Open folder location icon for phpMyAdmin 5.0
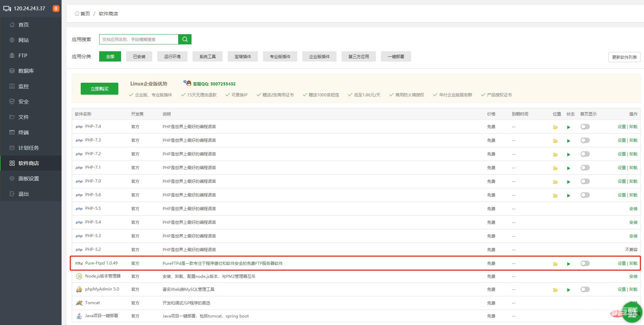The height and width of the screenshot is (325, 644). coord(555,290)
